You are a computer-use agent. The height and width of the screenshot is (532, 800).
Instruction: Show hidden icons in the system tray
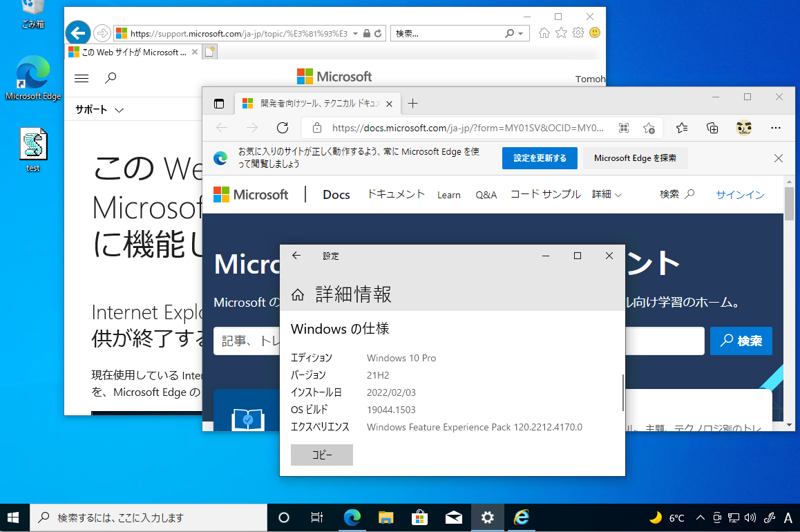click(x=701, y=517)
